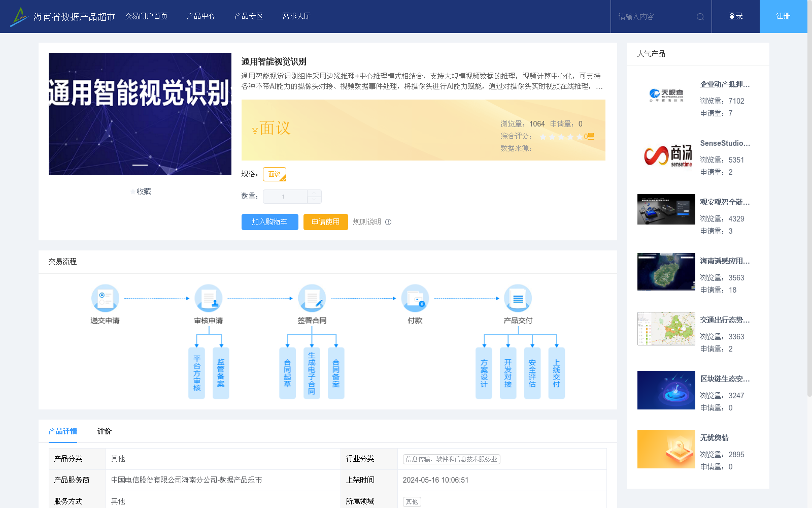The height and width of the screenshot is (508, 812).
Task: Open the 合同备案 sub-step box
Action: (x=336, y=373)
